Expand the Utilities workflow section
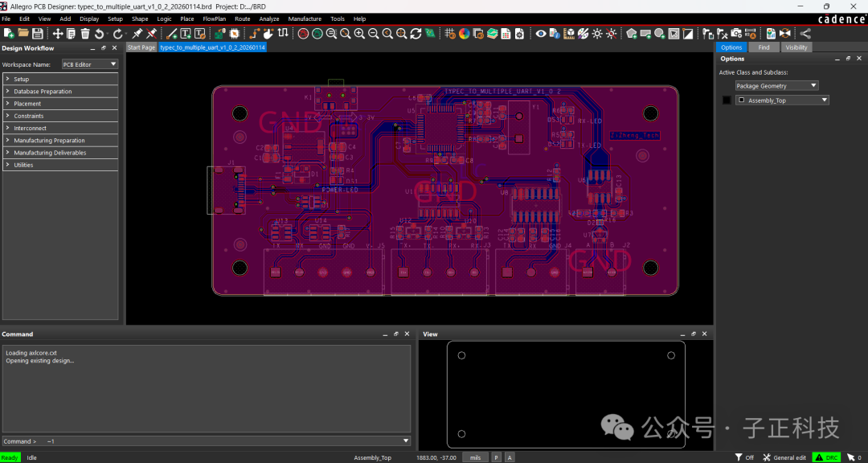Screen dimensions: 868x463 [x=60, y=165]
